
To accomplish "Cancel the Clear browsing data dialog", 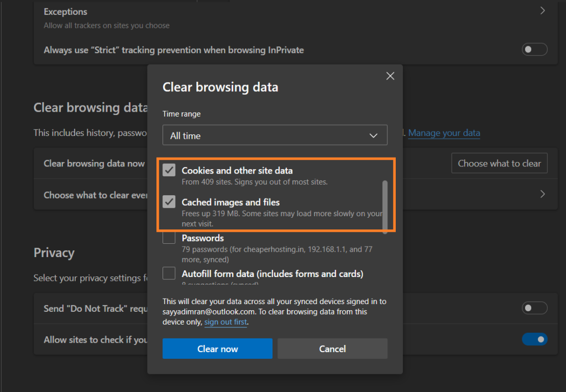I will [332, 349].
